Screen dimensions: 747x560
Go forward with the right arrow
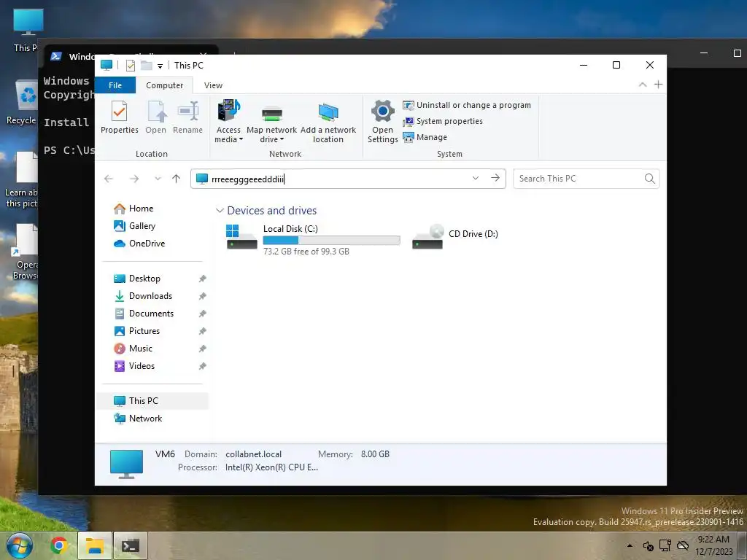pos(134,179)
